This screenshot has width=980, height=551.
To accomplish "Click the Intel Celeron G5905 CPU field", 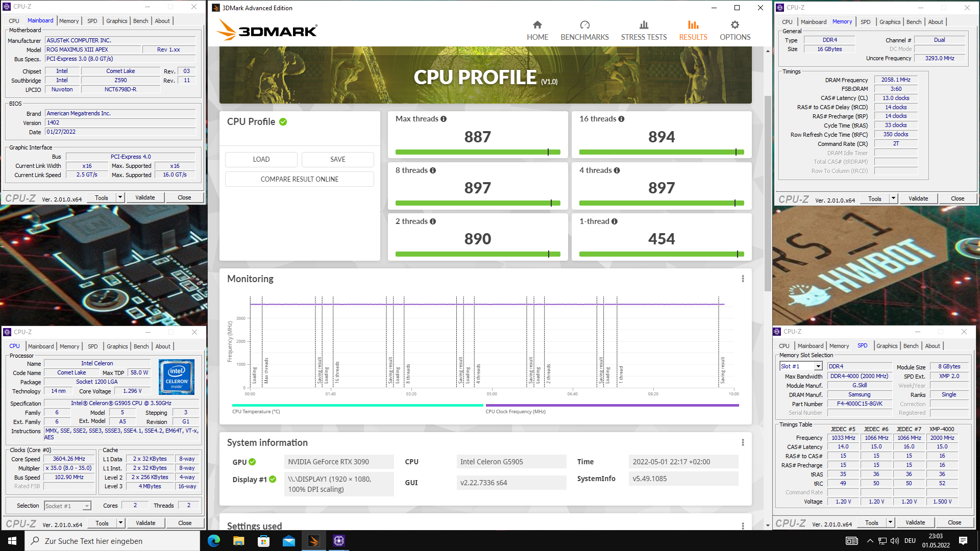I will tap(512, 462).
